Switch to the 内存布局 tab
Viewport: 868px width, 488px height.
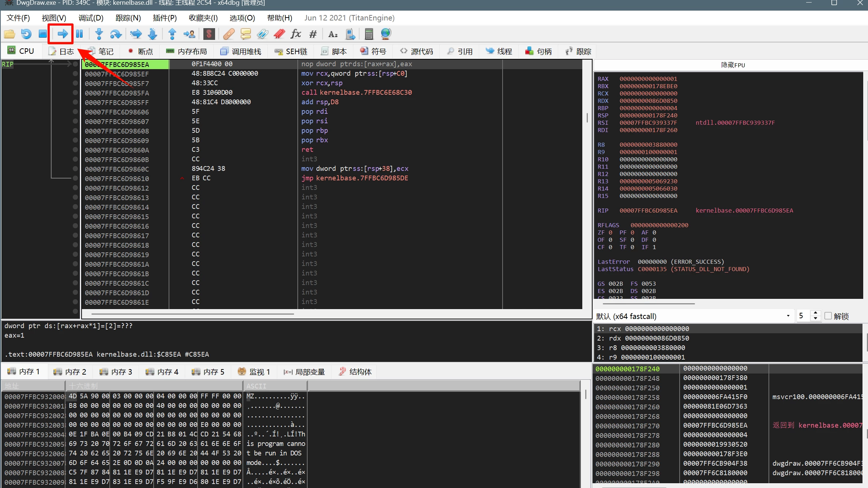(187, 52)
